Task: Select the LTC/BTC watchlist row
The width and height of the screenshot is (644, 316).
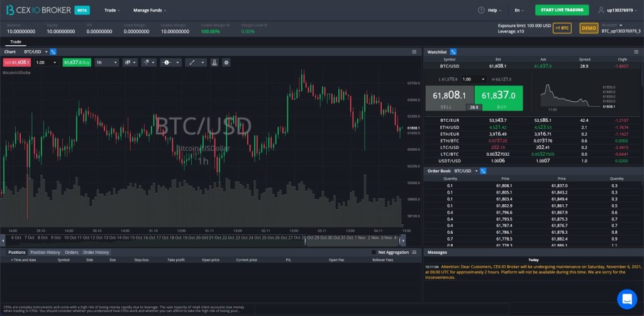Action: coord(532,154)
